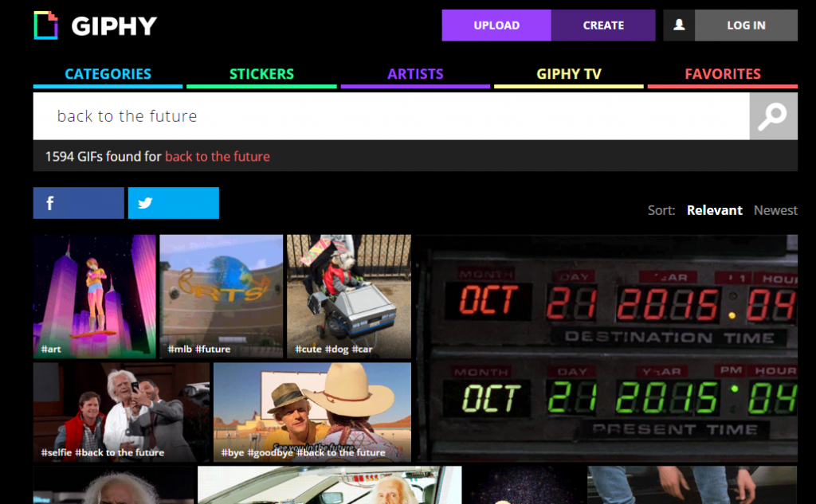Click the #selfie tag
Viewport: 816px width, 504px height.
(57, 452)
